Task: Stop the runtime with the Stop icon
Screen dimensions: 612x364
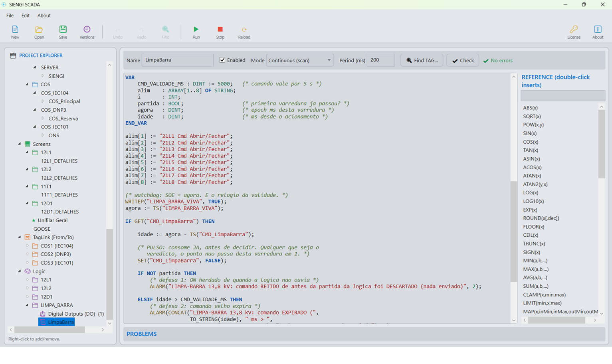Action: tap(220, 29)
